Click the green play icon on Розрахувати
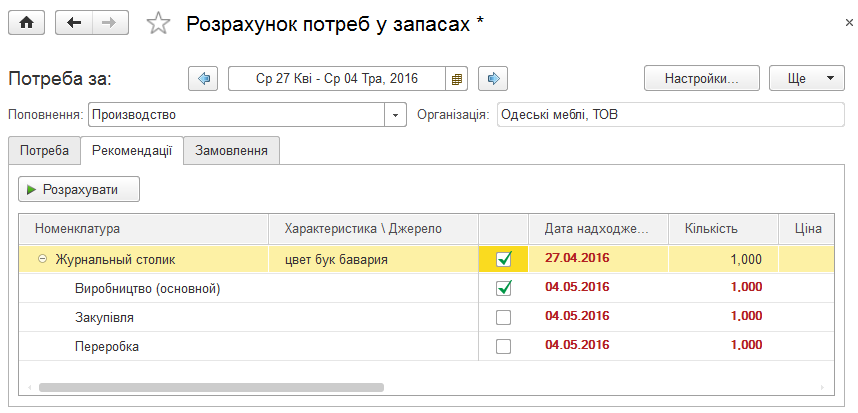The height and width of the screenshot is (413, 858). [32, 189]
